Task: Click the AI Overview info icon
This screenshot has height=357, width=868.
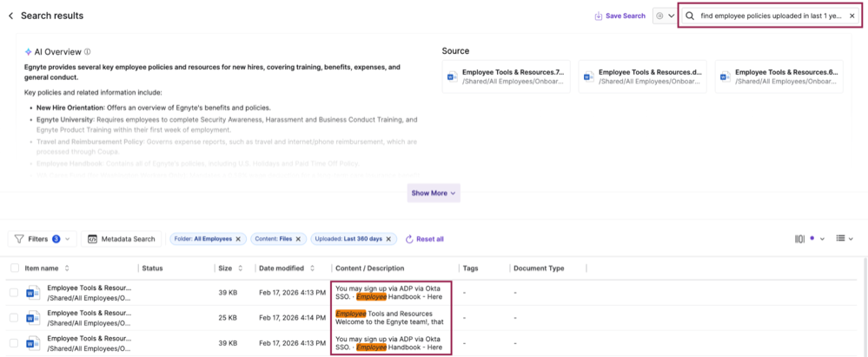Action: pyautogui.click(x=88, y=51)
